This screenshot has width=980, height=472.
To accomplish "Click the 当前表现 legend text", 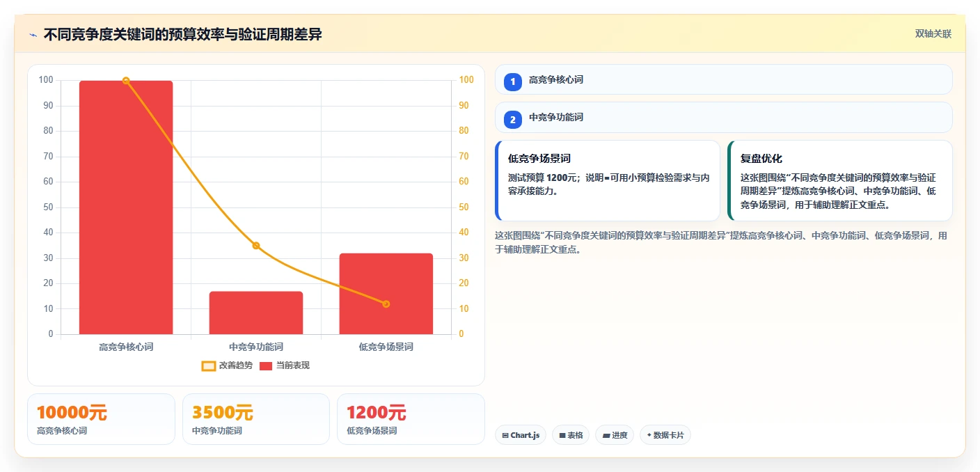I will pyautogui.click(x=293, y=365).
